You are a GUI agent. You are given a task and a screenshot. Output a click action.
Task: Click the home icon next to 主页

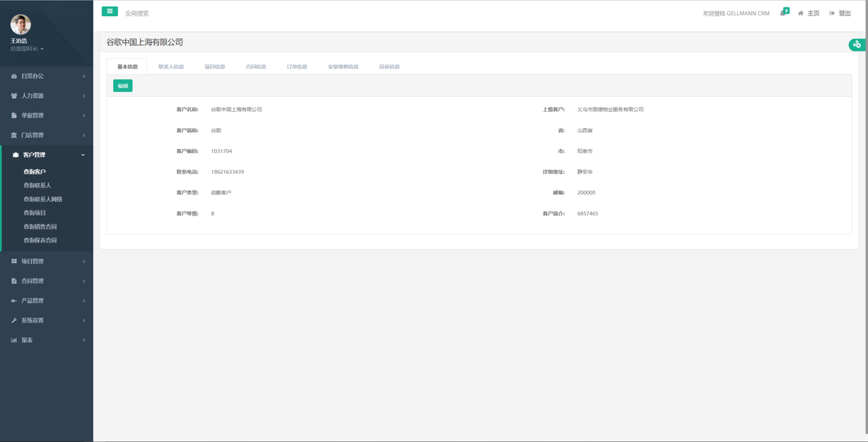click(x=801, y=14)
